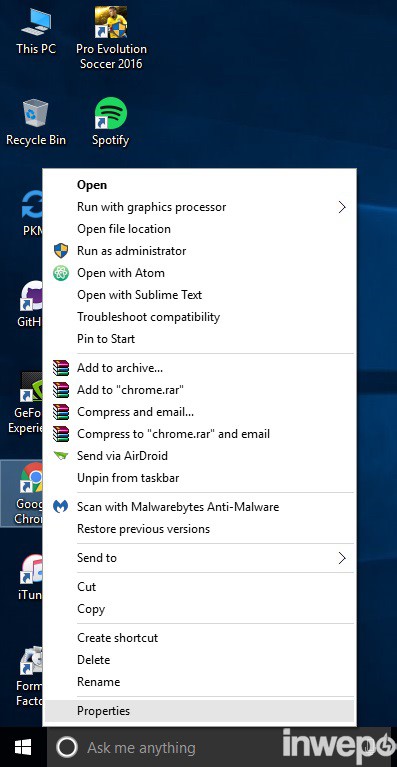This screenshot has height=767, width=397.
Task: Choose Rename in the context menu
Action: pyautogui.click(x=199, y=682)
